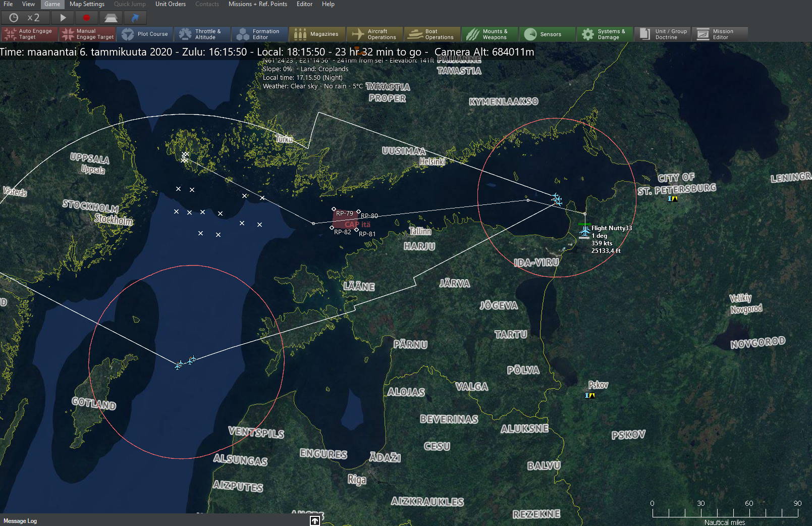Image resolution: width=812 pixels, height=526 pixels.
Task: Launch the Formation Editor
Action: coord(259,34)
